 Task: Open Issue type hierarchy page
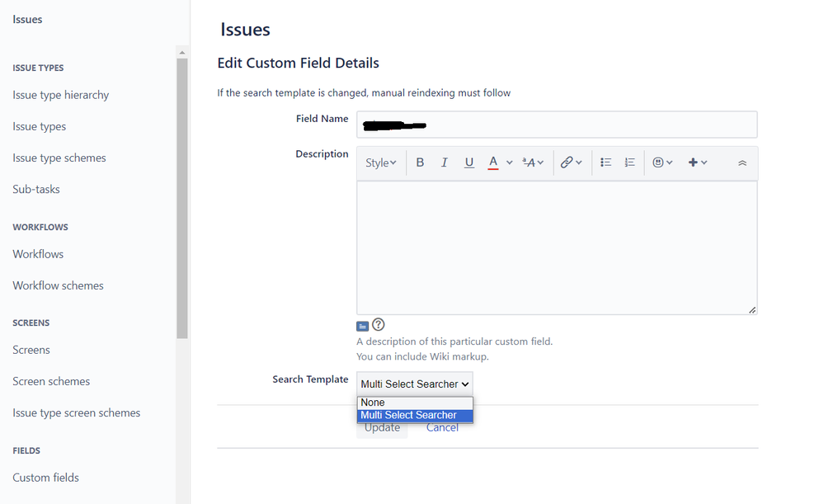[61, 95]
